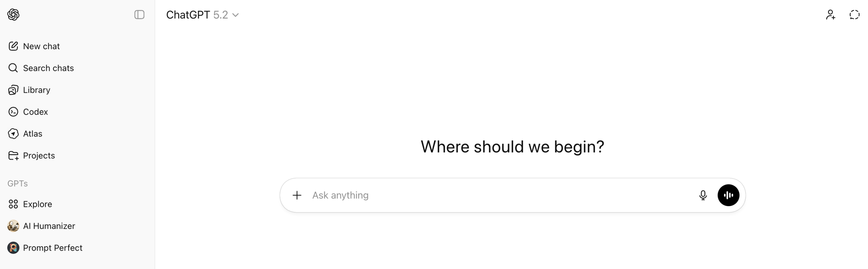Collapse the sidebar with the panel toggle
868x269 pixels.
139,15
